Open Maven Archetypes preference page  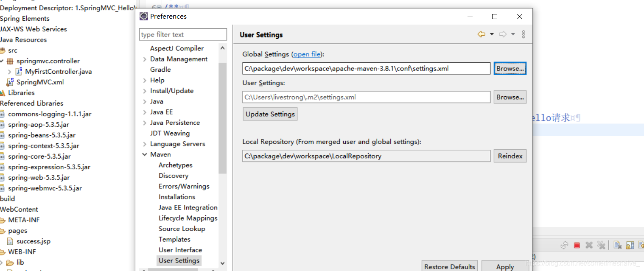[176, 165]
